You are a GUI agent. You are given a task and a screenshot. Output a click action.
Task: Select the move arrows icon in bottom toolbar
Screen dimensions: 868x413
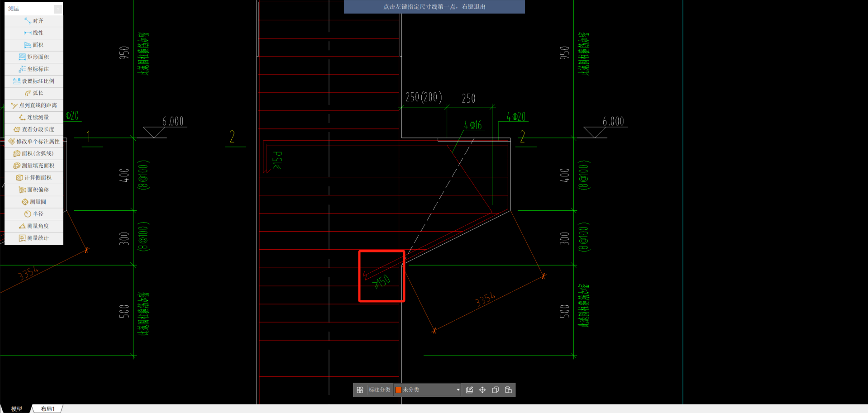point(482,390)
